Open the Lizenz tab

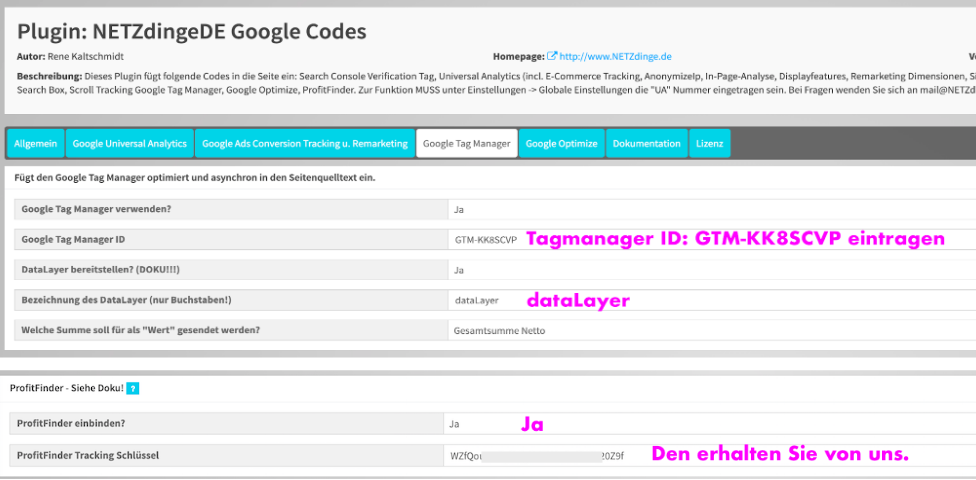[x=710, y=144]
